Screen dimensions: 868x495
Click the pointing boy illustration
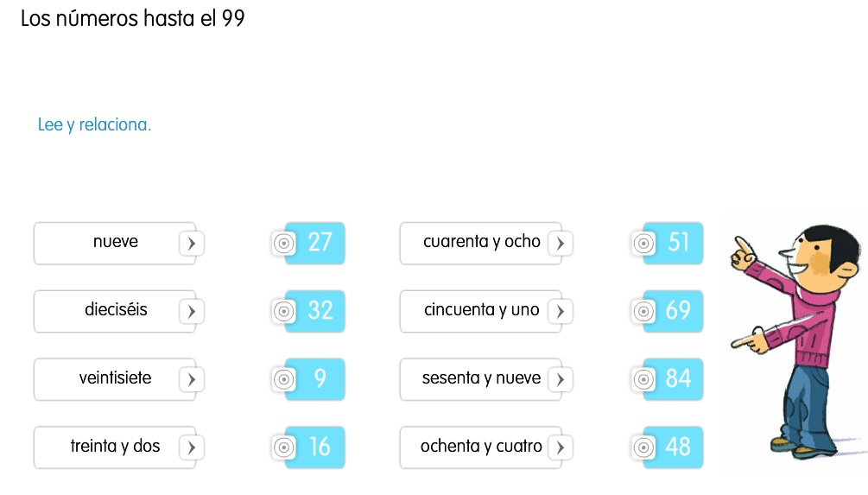point(796,340)
